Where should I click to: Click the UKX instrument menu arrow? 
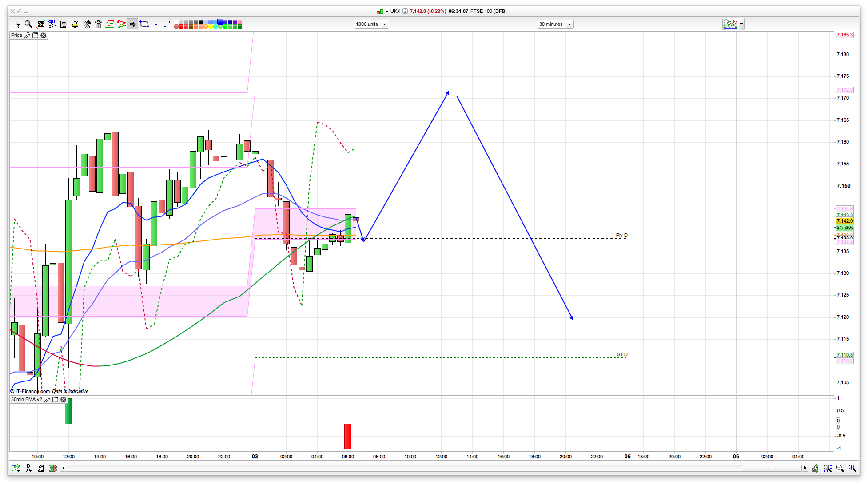click(x=387, y=11)
